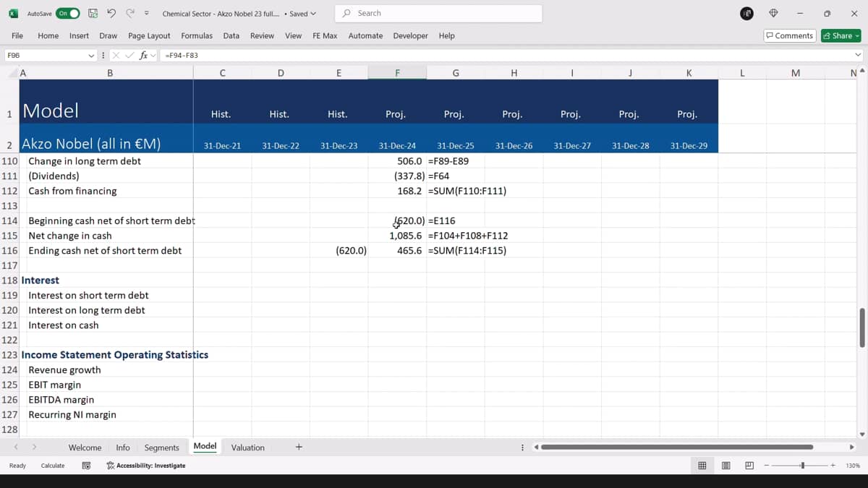Open the Page Layout ribbon tab

[x=149, y=35]
